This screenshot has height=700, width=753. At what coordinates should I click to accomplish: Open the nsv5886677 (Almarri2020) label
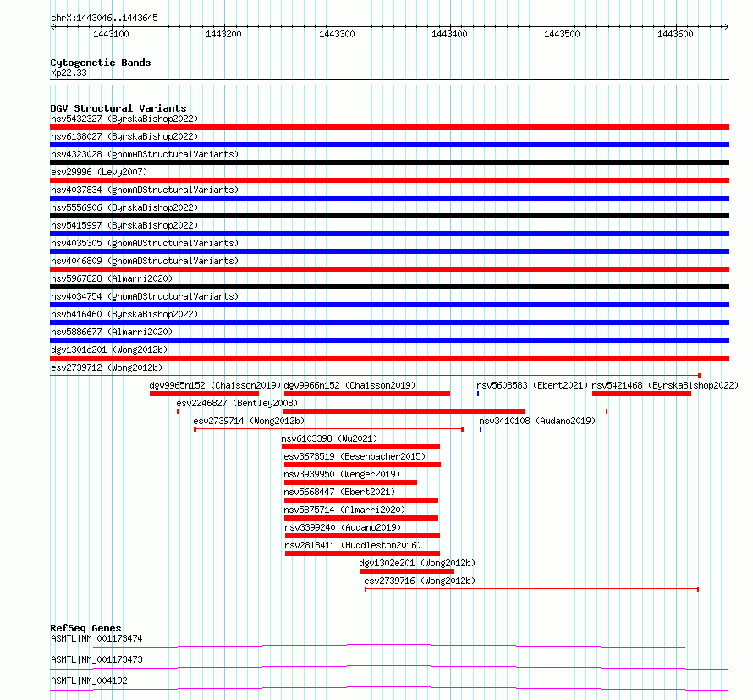[x=112, y=332]
